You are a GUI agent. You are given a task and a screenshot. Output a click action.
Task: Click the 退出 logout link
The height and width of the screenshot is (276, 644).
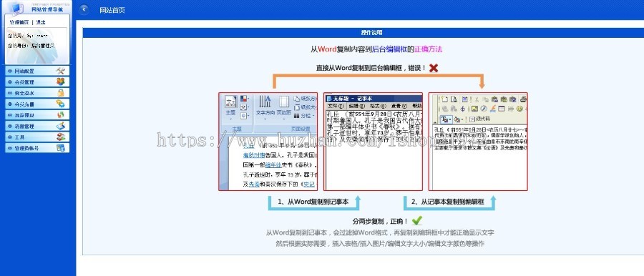41,22
